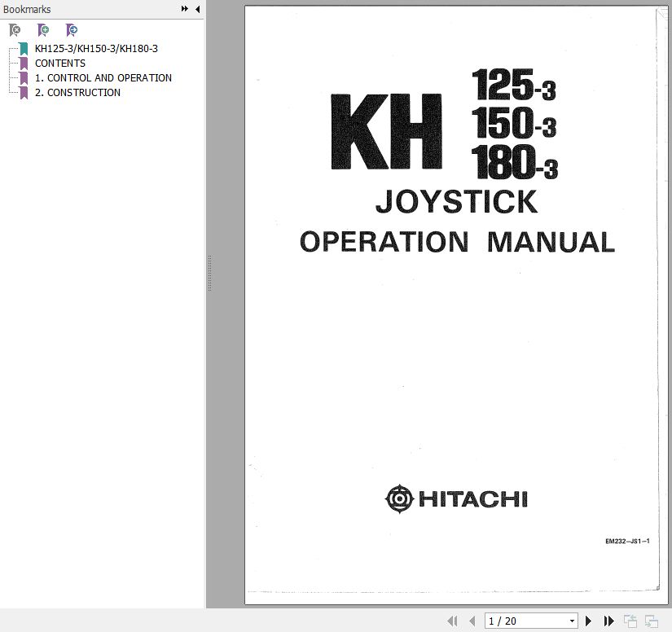Open the KH125-3/KH150-3/KH180-3 bookmark
Screen dimensions: 672x632
tap(96, 48)
